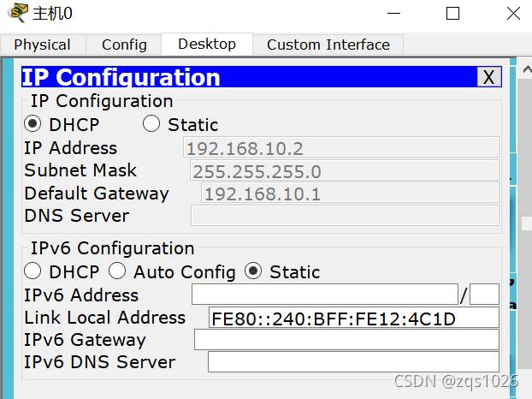Switch to the Physical tab
Viewport: 532px width, 399px height.
pos(42,45)
